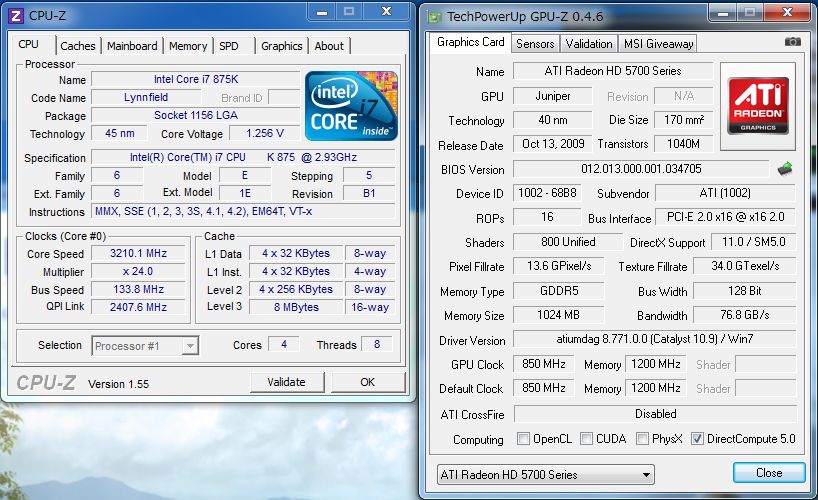
Task: Click the Device ID value 1002 - 68B8
Action: click(547, 193)
